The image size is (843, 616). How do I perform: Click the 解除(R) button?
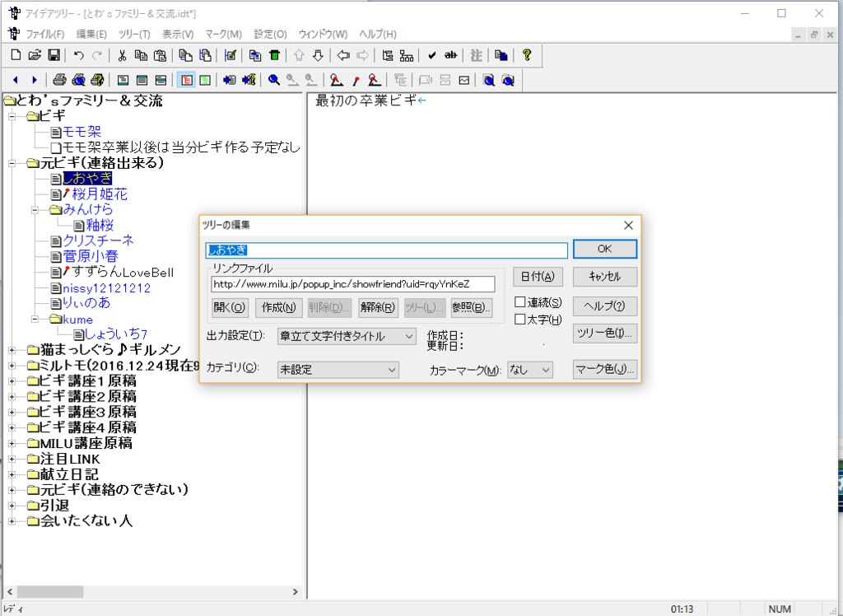(377, 308)
